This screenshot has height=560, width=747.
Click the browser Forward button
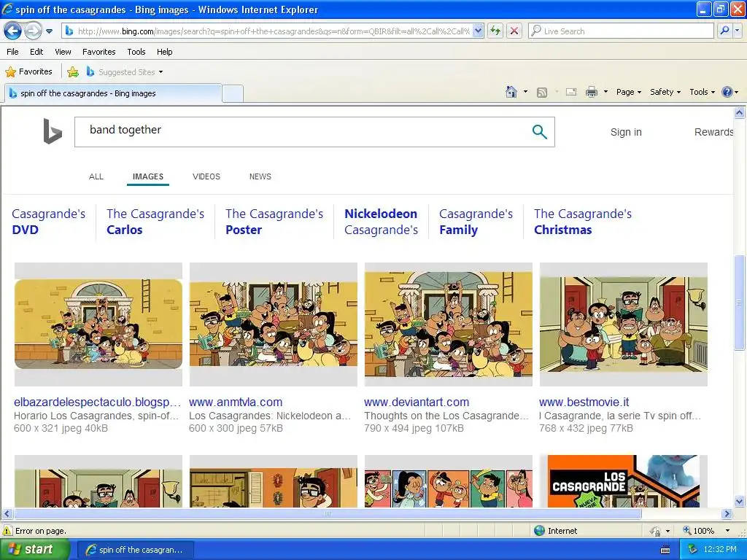click(x=33, y=31)
